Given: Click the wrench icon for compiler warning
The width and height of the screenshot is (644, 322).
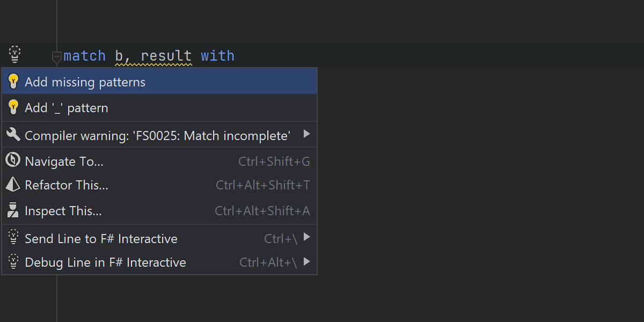Looking at the screenshot, I should tap(13, 135).
